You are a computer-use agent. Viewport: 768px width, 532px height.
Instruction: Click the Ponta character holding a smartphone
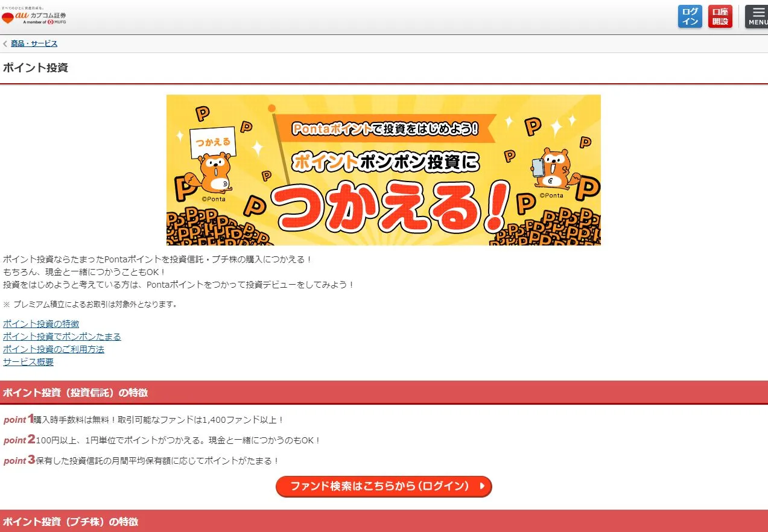[554, 170]
